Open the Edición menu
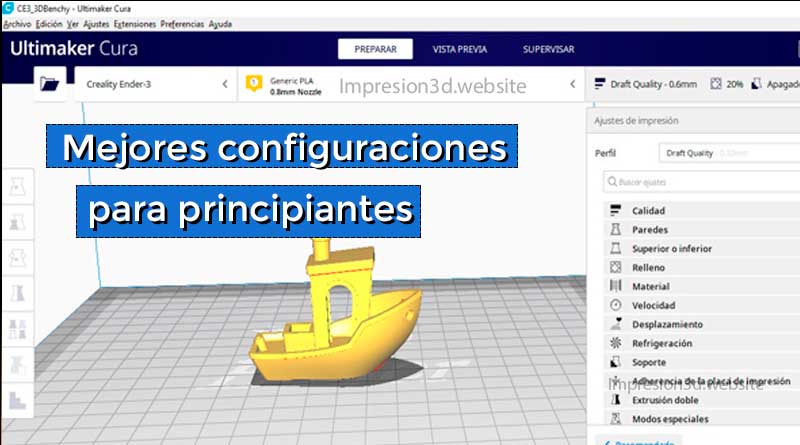This screenshot has width=800, height=445. pos(49,24)
